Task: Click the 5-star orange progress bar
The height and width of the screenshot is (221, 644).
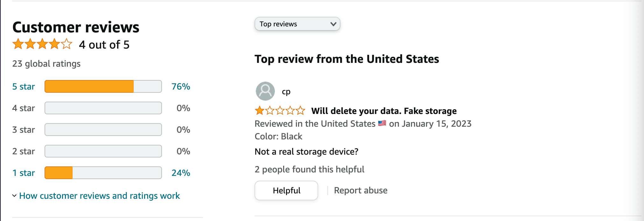Action: pos(103,86)
